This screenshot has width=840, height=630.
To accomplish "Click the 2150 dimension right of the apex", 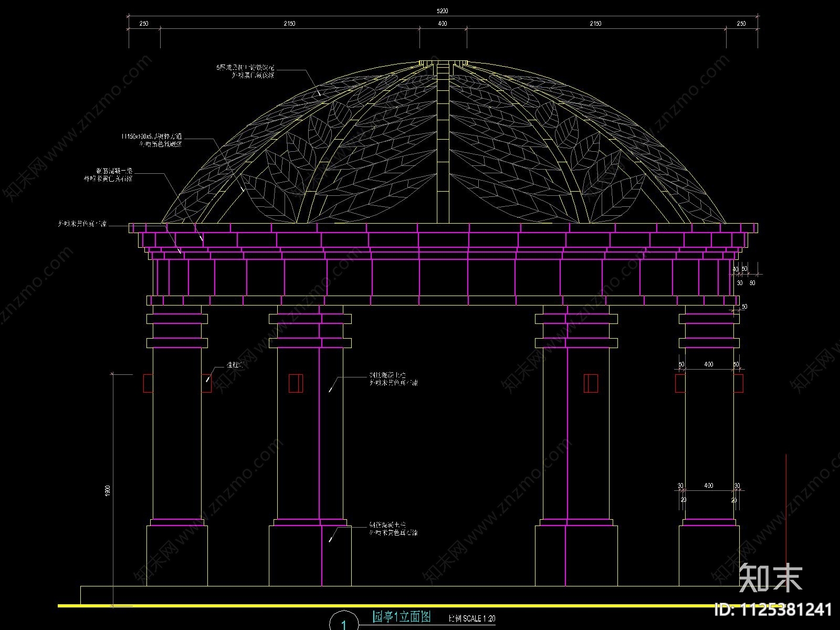I will click(x=595, y=24).
